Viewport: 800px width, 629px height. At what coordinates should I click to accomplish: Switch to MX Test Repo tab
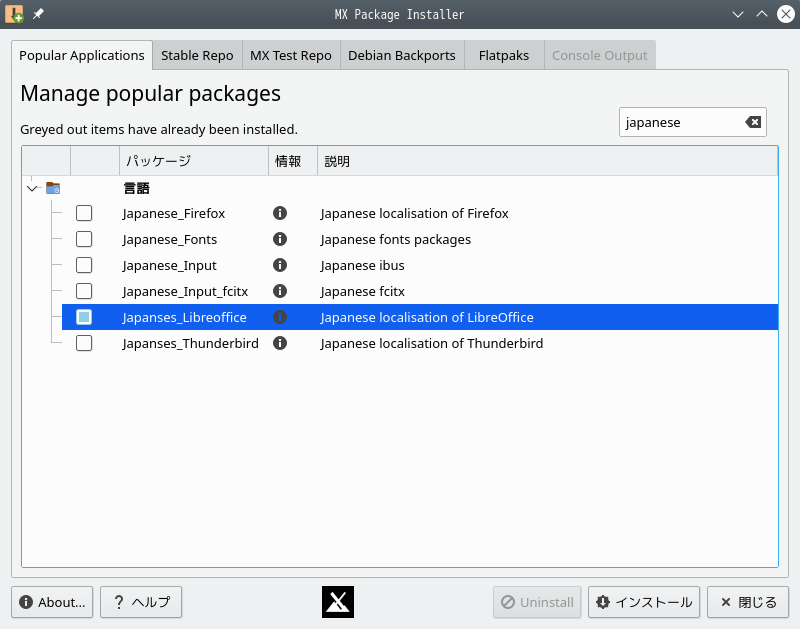pos(291,55)
